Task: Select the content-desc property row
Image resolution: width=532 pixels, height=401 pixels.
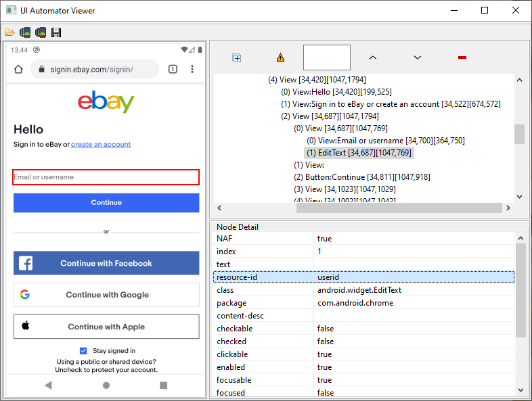Action: tap(363, 316)
